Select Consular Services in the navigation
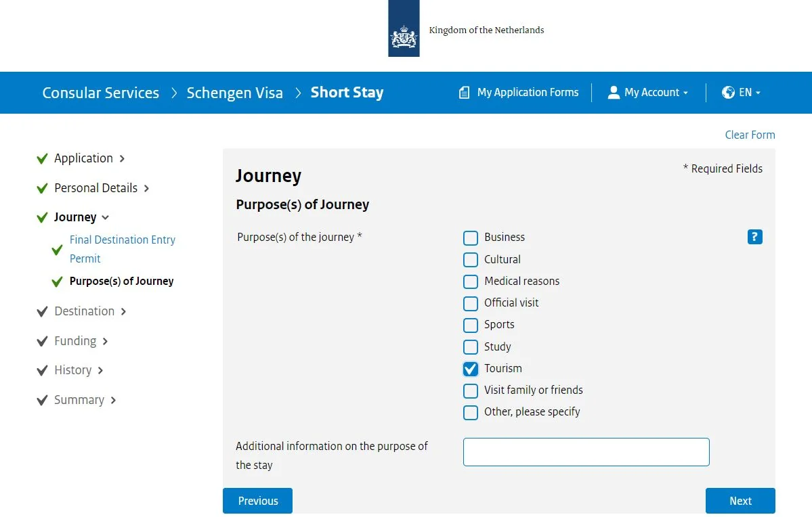The height and width of the screenshot is (517, 812). tap(100, 92)
